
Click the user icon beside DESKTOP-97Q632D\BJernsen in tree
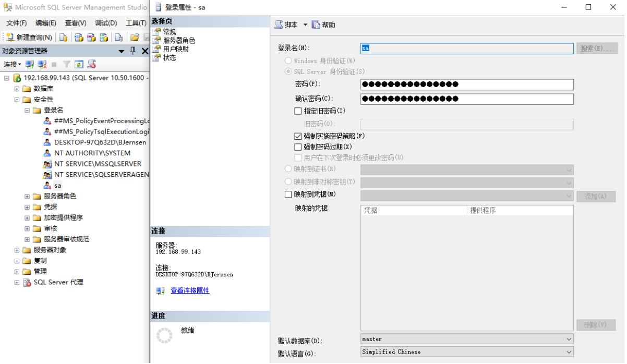click(x=47, y=142)
